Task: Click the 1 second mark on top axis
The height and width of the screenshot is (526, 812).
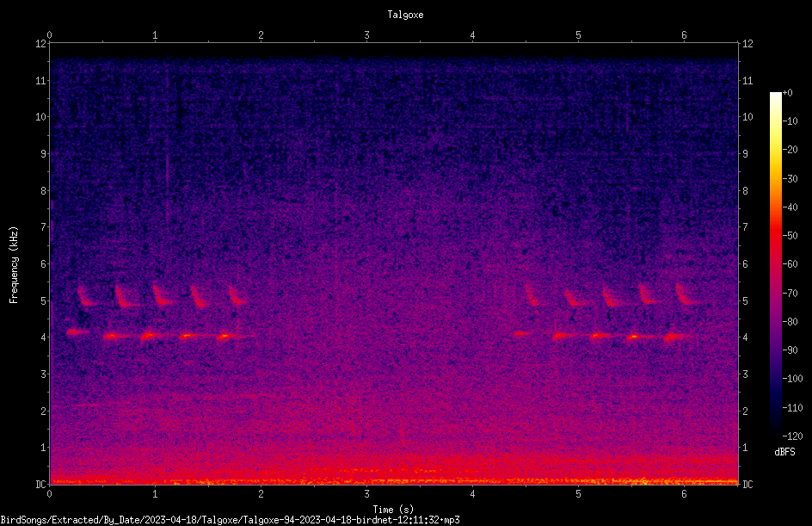Action: click(x=155, y=35)
